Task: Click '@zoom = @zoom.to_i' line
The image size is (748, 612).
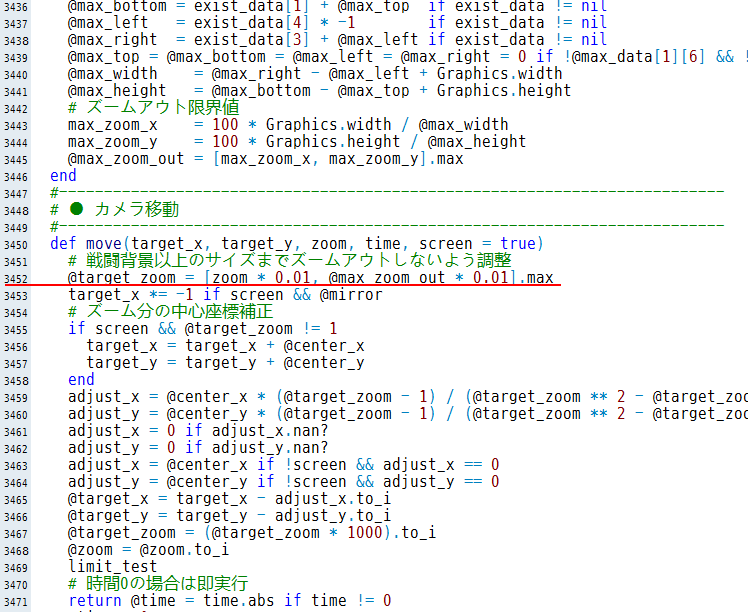Action: [148, 550]
